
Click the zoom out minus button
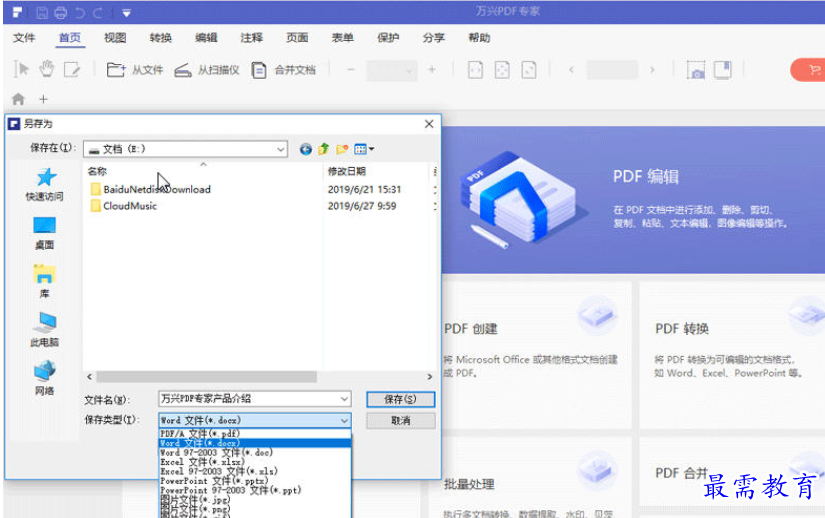click(x=351, y=69)
